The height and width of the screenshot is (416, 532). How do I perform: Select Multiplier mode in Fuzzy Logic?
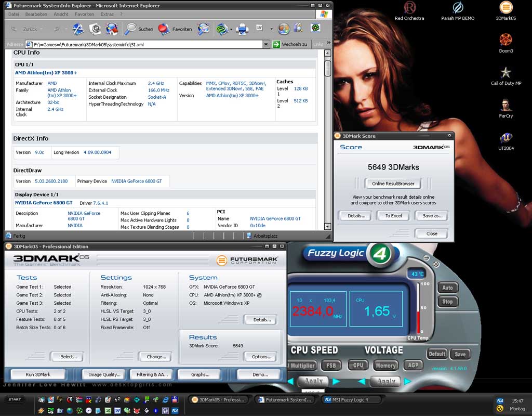coord(302,366)
